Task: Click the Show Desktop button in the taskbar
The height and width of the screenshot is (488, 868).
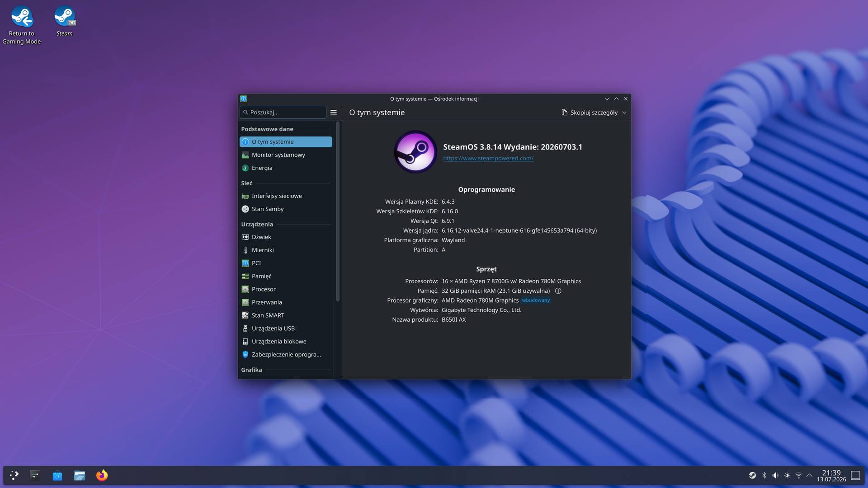Action: tap(855, 475)
